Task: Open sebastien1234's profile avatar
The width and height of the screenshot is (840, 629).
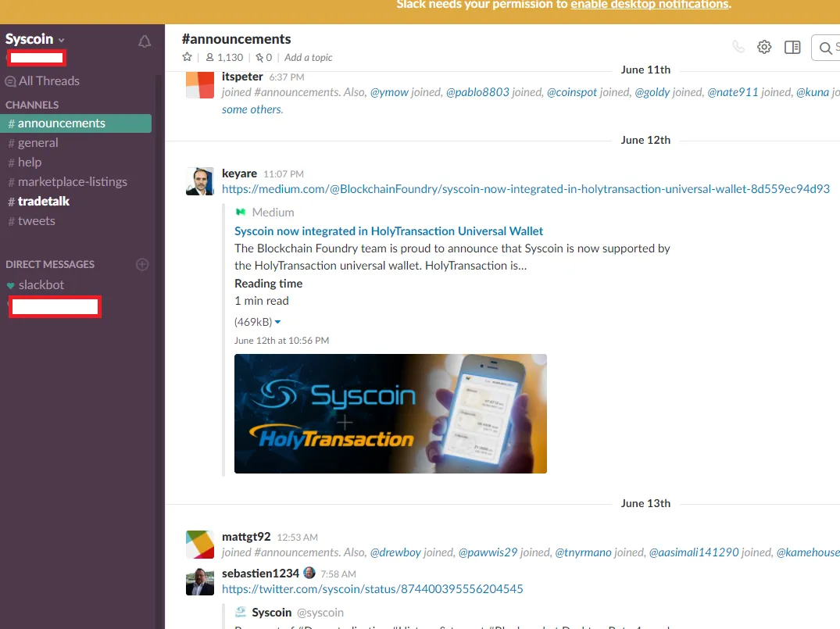Action: click(200, 581)
